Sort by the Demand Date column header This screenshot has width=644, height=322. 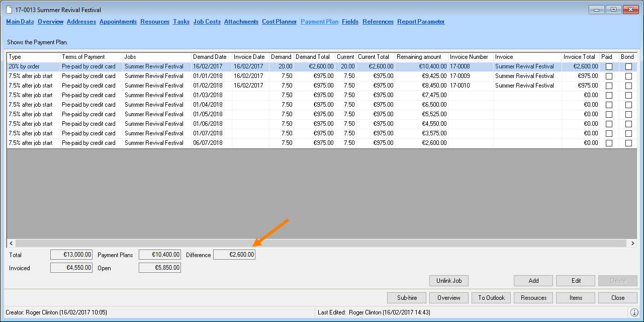[x=210, y=57]
